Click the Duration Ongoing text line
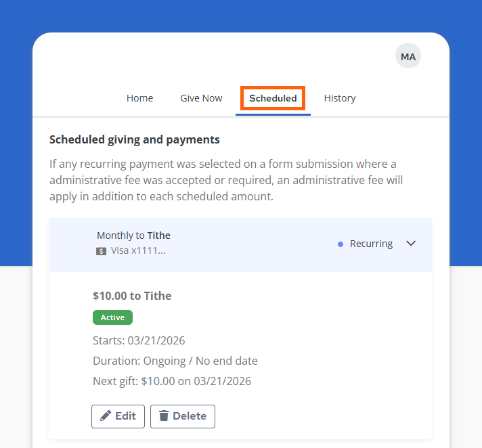Image resolution: width=482 pixels, height=448 pixels. [175, 361]
